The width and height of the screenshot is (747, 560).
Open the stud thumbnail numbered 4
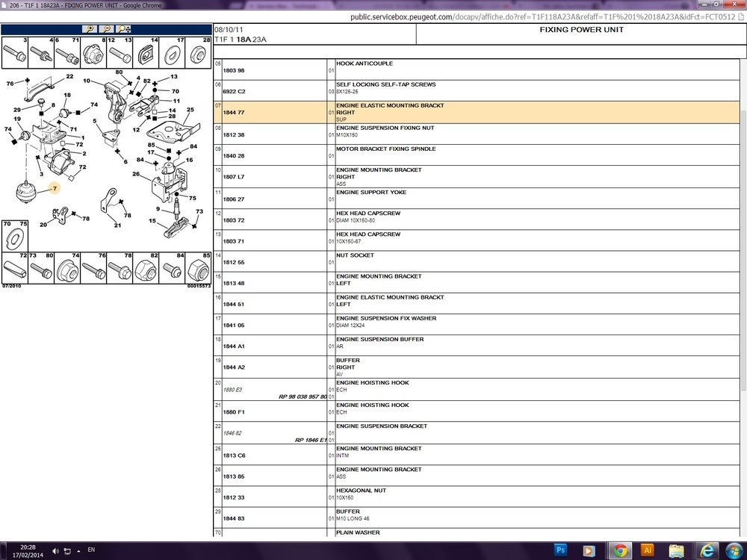[x=41, y=53]
